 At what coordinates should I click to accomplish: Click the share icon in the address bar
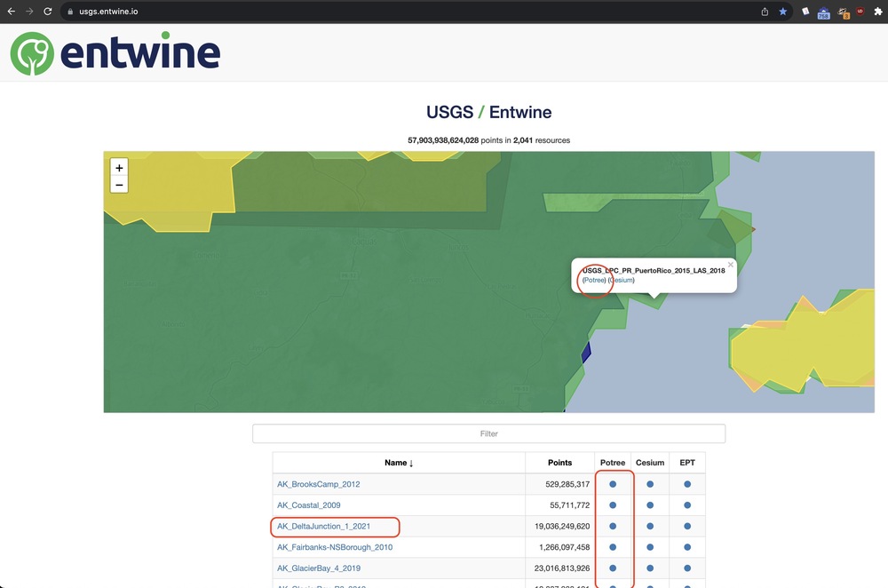click(765, 12)
